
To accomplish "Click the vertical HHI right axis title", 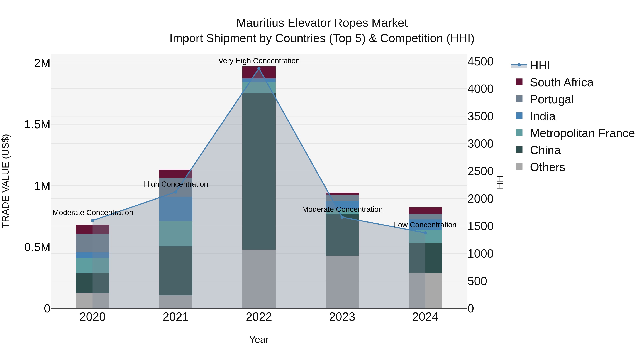I will tap(500, 181).
